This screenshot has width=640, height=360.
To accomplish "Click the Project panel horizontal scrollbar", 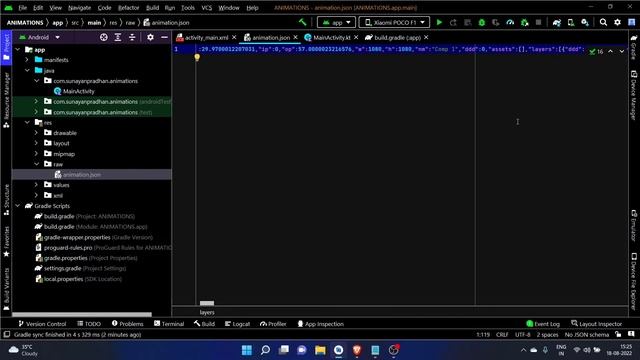I will pyautogui.click(x=82, y=314).
